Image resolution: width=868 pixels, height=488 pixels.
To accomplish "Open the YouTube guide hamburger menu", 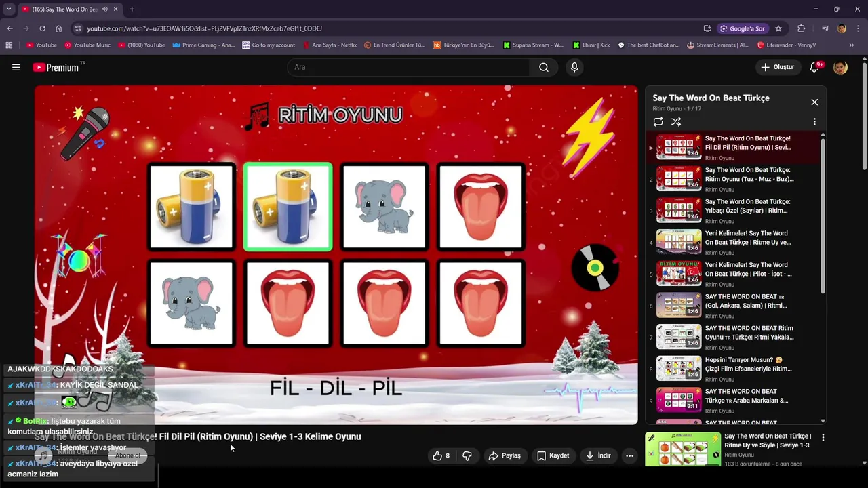I will (x=16, y=67).
